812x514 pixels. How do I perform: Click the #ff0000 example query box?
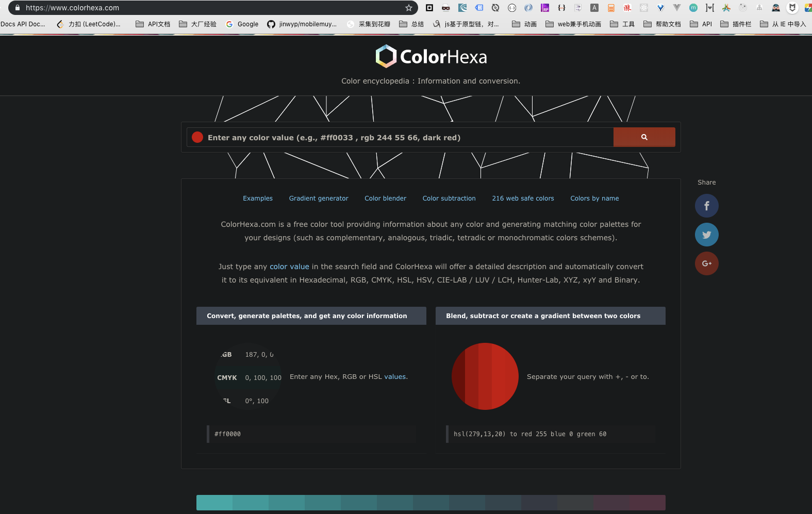[311, 434]
